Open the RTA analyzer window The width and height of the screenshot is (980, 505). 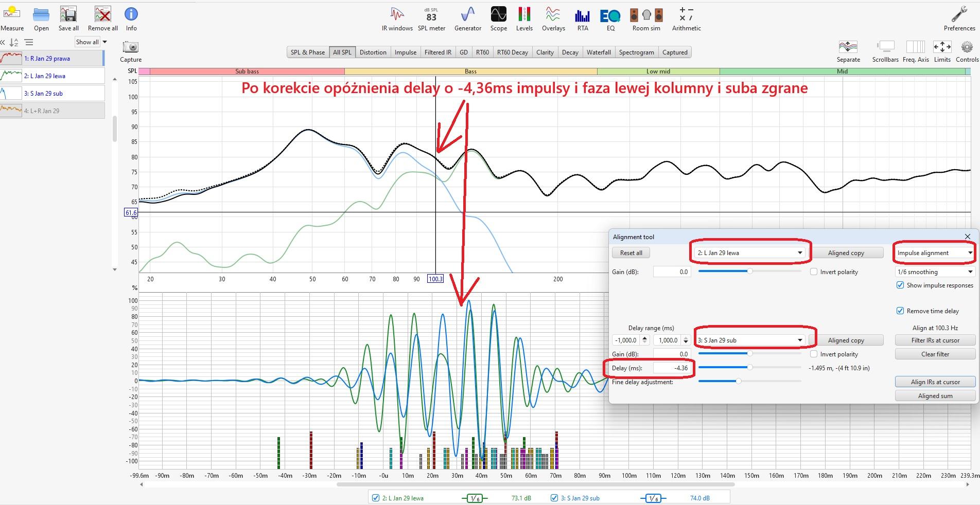[x=582, y=19]
